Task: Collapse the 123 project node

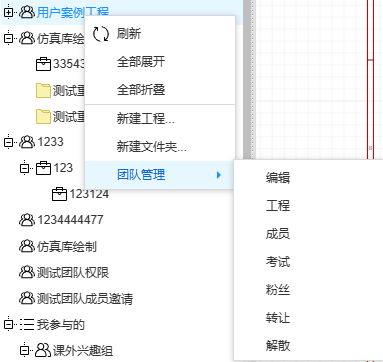Action: 25,168
